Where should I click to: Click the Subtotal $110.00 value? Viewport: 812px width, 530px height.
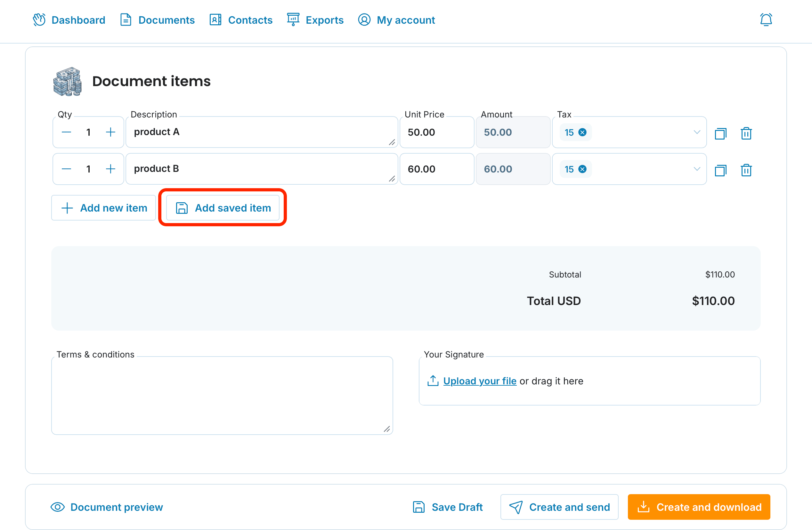coord(720,275)
